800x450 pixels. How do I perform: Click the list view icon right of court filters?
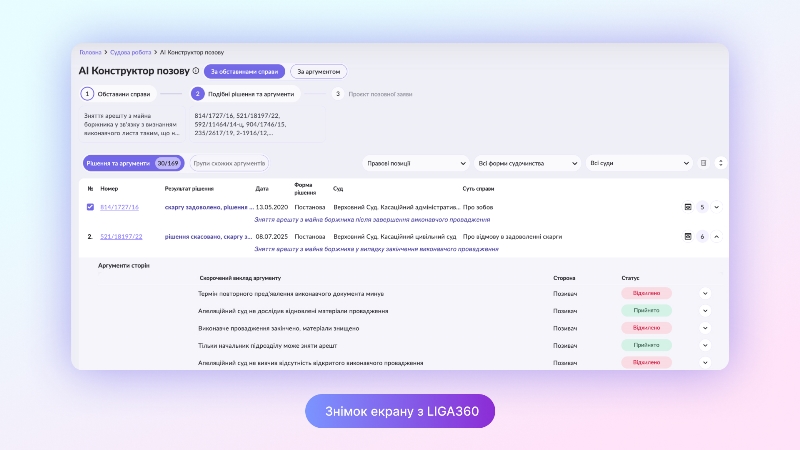(703, 163)
